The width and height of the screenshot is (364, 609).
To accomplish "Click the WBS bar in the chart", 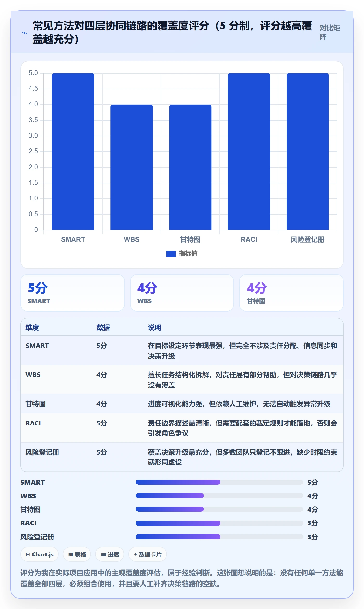I will pos(132,167).
